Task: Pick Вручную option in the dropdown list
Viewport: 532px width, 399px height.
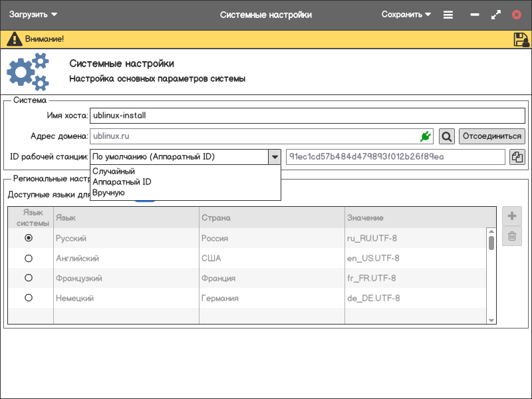Action: [108, 192]
